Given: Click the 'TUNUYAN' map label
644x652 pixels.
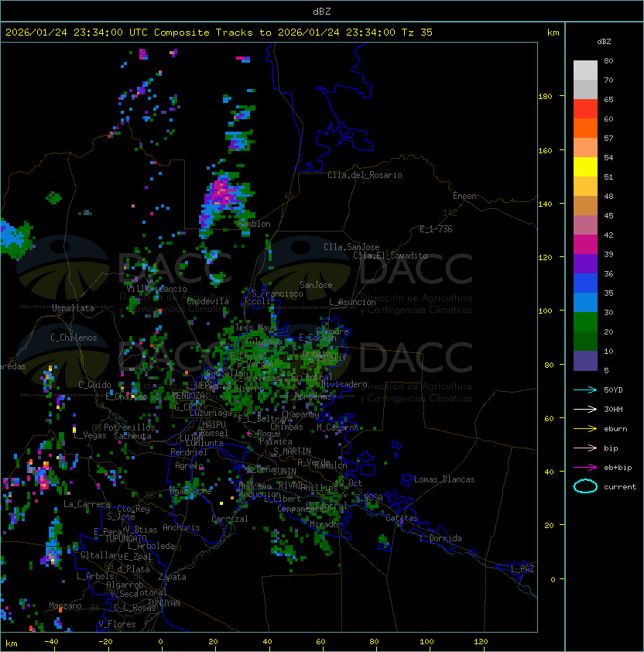Looking at the screenshot, I should [164, 603].
